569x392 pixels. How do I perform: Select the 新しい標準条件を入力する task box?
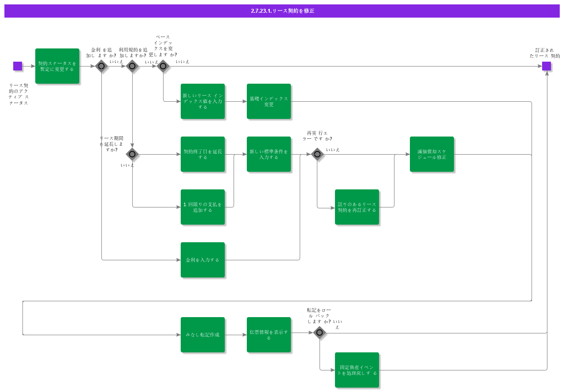click(269, 154)
